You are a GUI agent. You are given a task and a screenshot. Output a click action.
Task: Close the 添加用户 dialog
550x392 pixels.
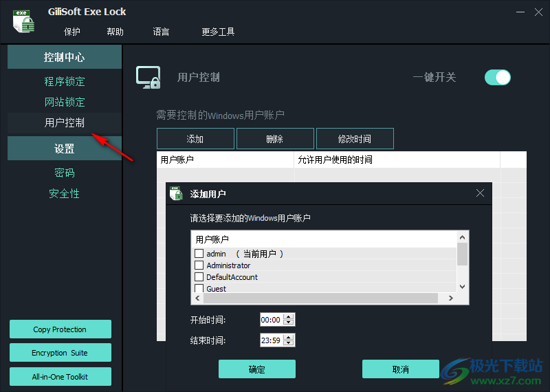pyautogui.click(x=480, y=193)
